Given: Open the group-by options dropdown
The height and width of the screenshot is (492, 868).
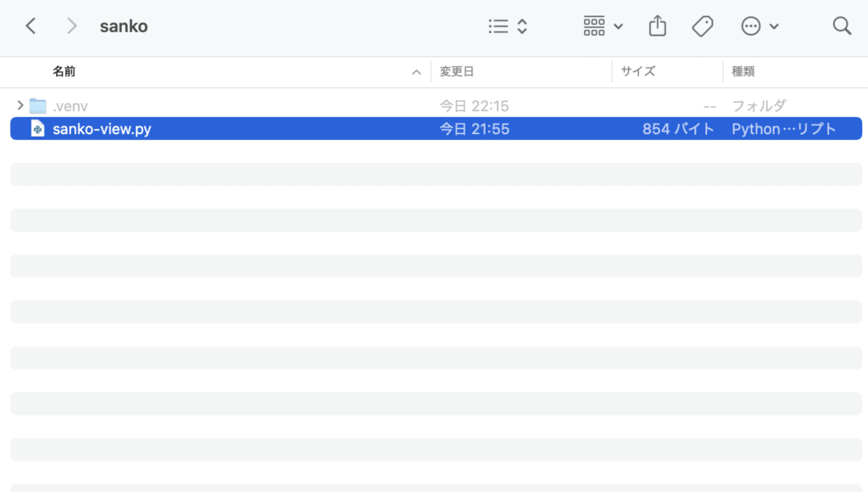Looking at the screenshot, I should [x=603, y=26].
